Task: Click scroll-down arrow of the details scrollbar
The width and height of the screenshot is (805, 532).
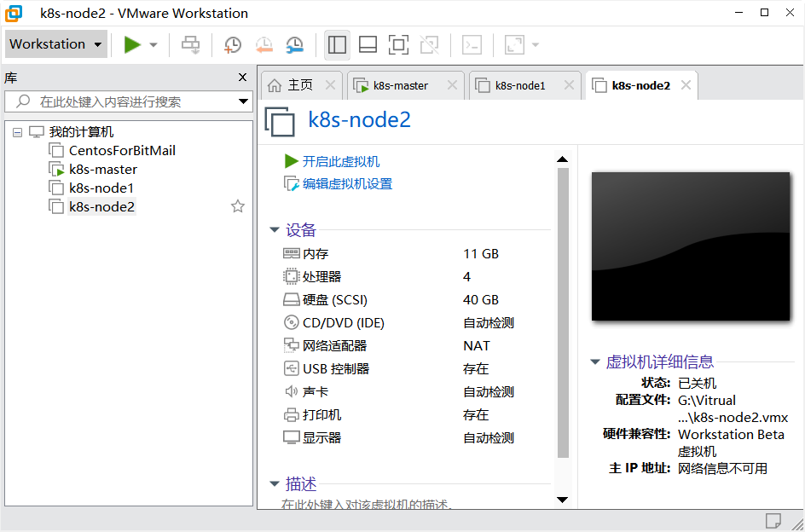Action: 563,500
